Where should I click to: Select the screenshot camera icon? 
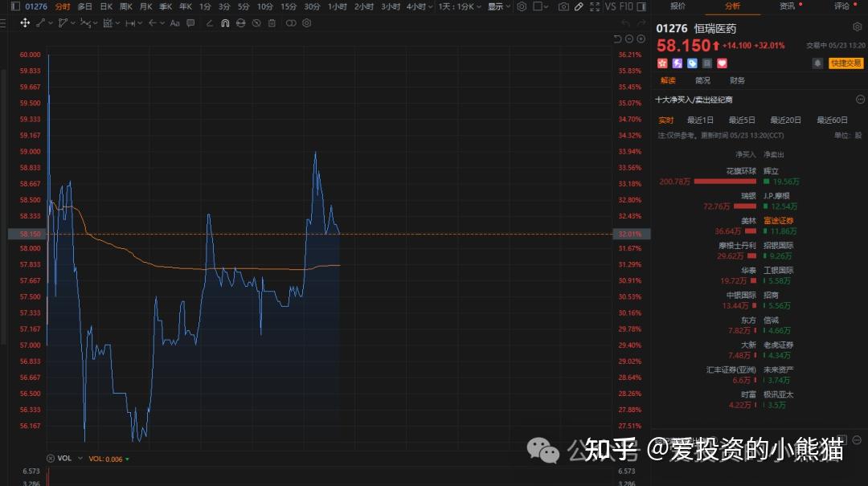(565, 6)
